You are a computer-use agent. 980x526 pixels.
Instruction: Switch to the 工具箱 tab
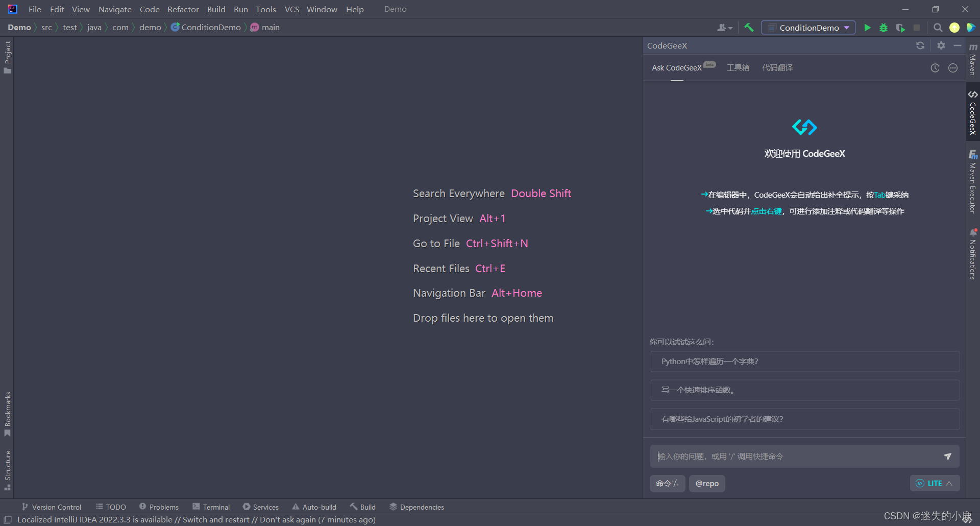tap(738, 68)
